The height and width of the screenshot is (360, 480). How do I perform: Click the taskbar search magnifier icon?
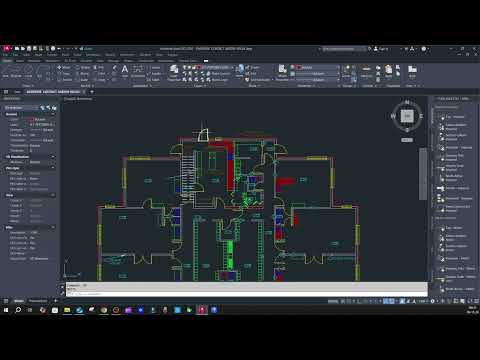tap(18, 310)
